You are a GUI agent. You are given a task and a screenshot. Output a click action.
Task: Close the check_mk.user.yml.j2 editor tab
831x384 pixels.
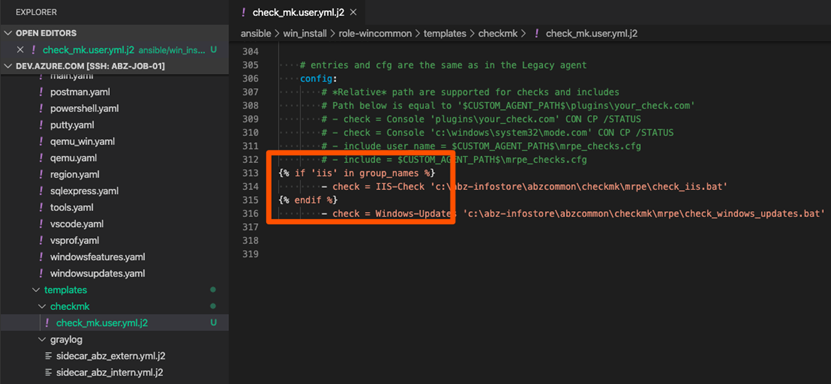pyautogui.click(x=353, y=12)
